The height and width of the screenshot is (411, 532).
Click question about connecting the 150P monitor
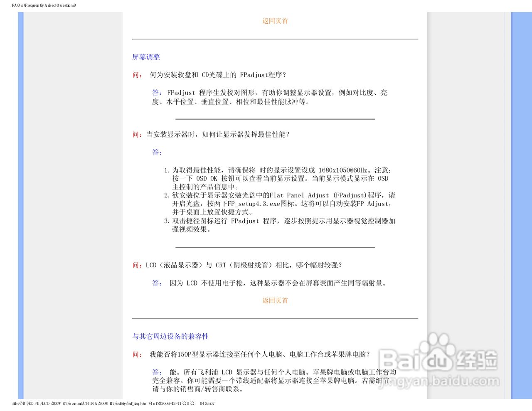pos(260,354)
